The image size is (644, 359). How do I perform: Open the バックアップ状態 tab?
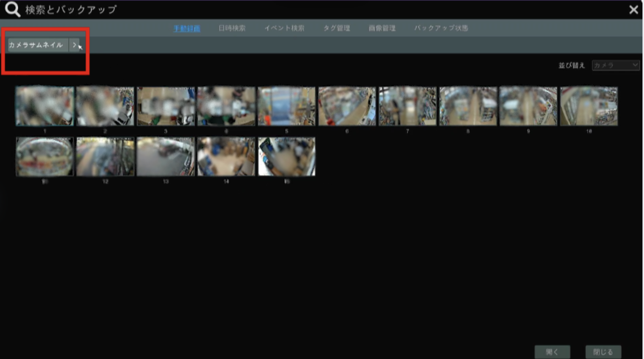coord(441,28)
